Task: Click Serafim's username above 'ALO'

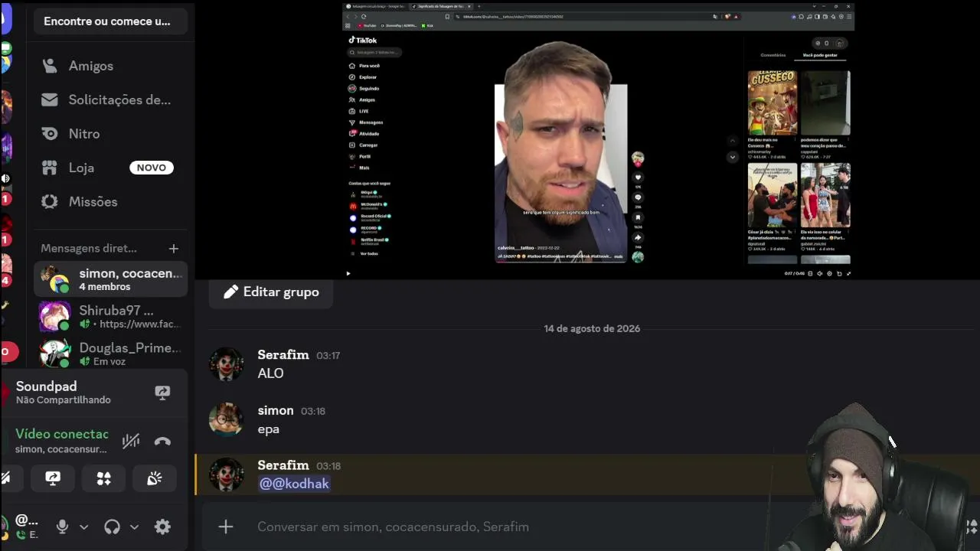Action: [283, 355]
